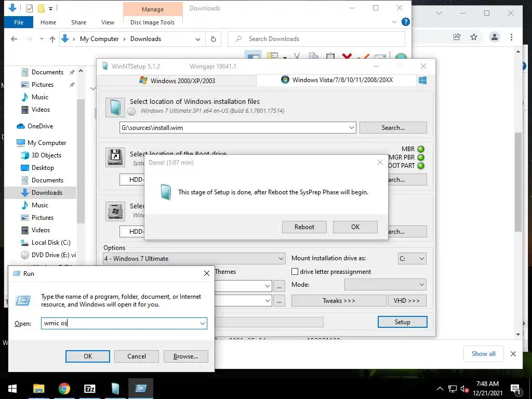Open the Run dialog command history dropdown
Viewport: 532px width, 399px height.
203,323
